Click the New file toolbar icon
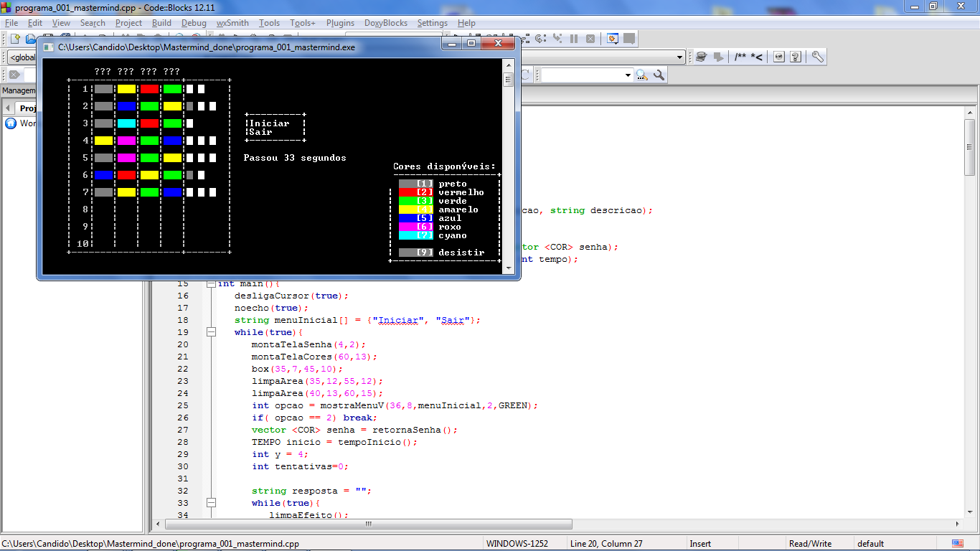The height and width of the screenshot is (551, 980). pos(14,39)
